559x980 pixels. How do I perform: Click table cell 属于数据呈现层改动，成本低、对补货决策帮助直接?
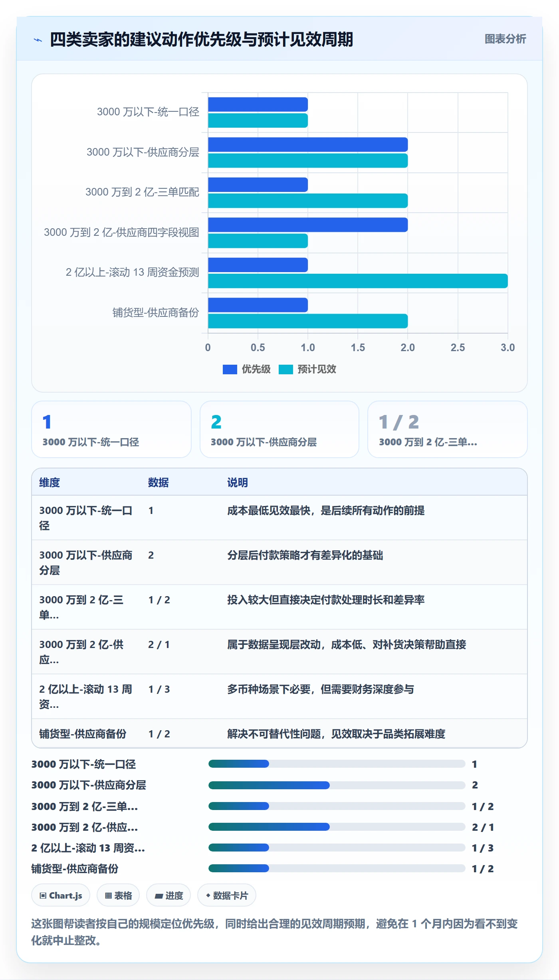(347, 644)
